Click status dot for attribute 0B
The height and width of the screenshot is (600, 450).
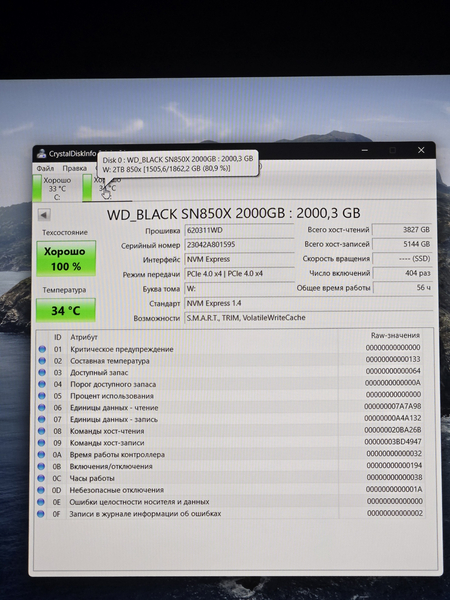(41, 466)
